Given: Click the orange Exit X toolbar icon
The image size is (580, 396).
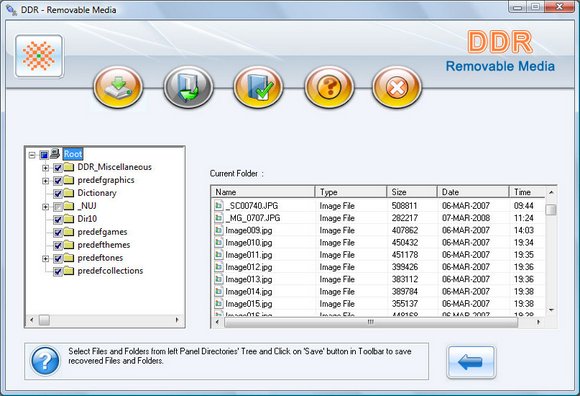Looking at the screenshot, I should click(397, 87).
